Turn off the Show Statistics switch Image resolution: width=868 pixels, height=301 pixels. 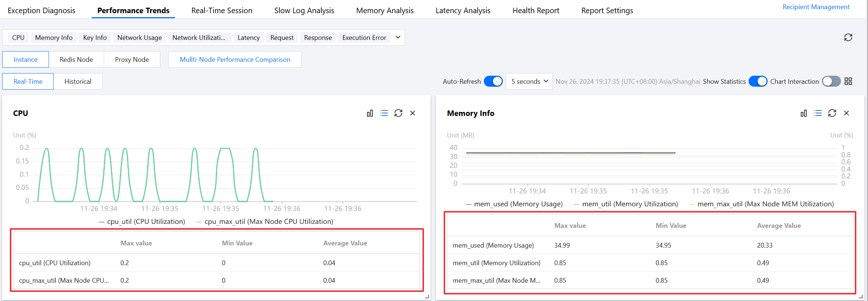758,81
